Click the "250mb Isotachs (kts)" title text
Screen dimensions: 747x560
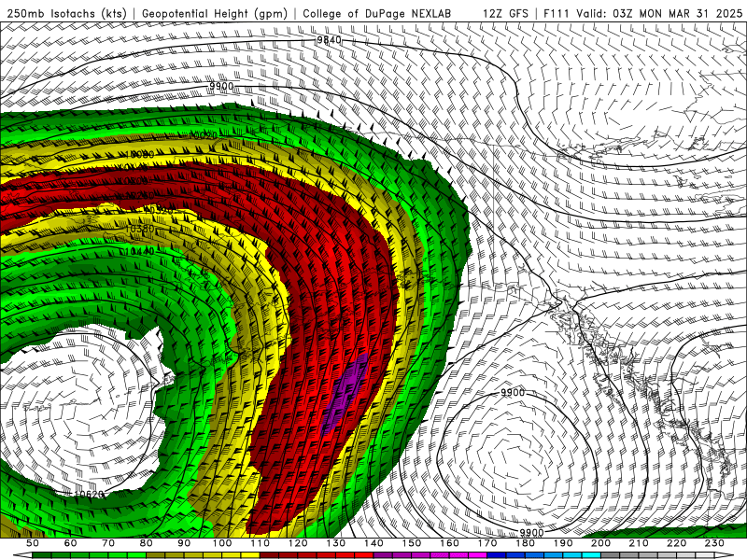[66, 13]
